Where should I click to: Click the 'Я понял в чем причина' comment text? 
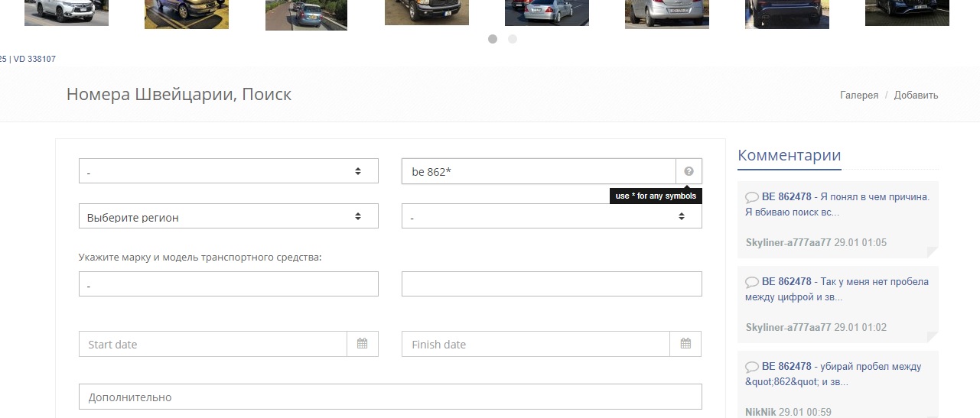pos(837,204)
